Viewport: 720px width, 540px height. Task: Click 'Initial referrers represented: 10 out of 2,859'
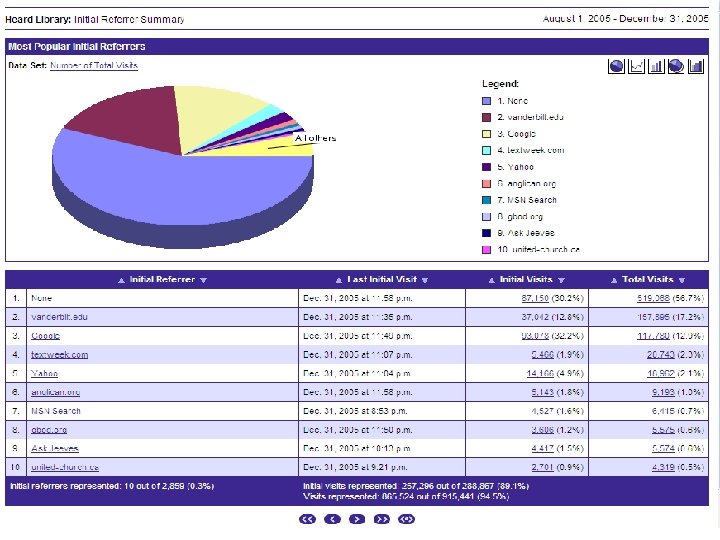pos(112,486)
